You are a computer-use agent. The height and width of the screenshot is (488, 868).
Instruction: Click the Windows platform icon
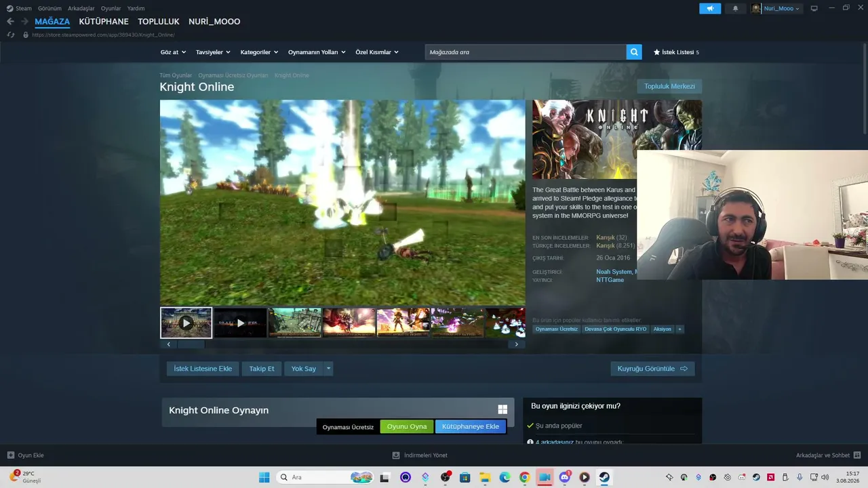point(502,409)
